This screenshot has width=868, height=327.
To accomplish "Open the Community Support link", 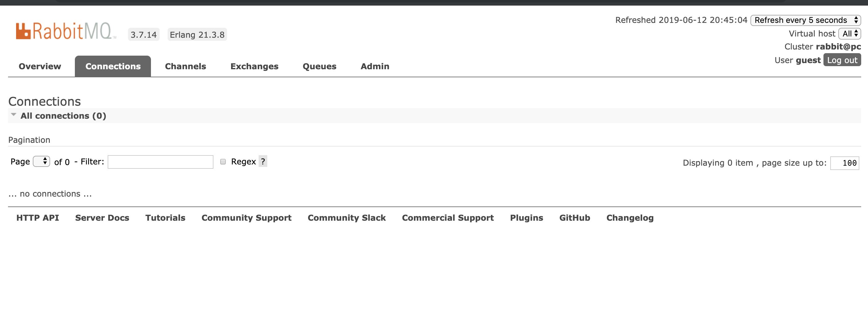I will 246,218.
